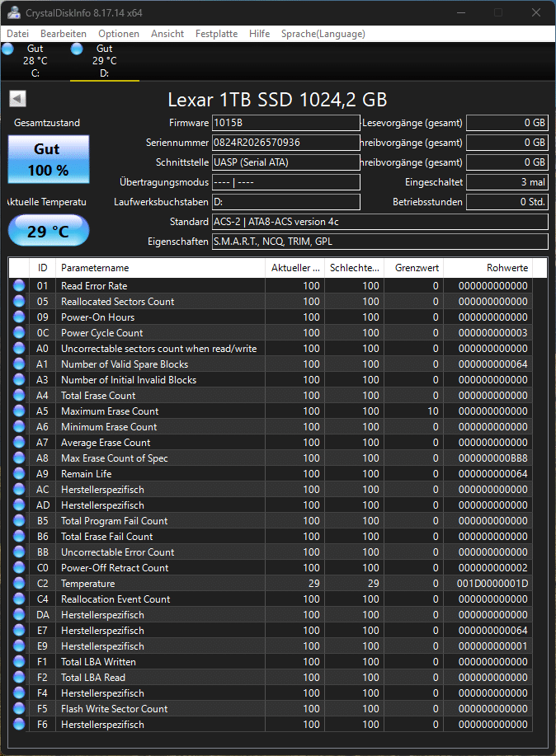Click the 29 °C temperature button

[48, 231]
